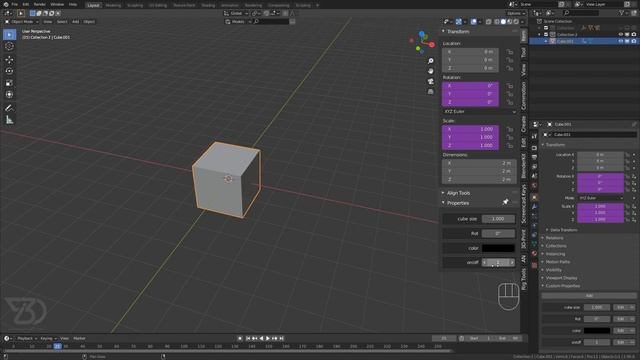
Task: Expand the Viewport Display panel
Action: (561, 278)
